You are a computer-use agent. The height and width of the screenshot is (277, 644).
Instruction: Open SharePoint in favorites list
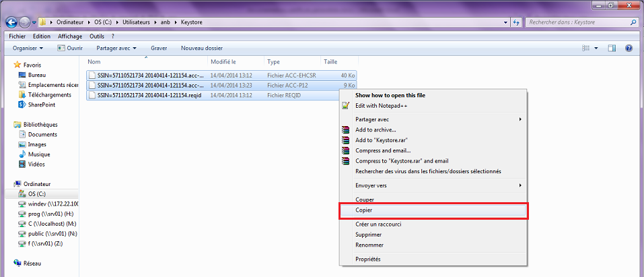click(36, 104)
